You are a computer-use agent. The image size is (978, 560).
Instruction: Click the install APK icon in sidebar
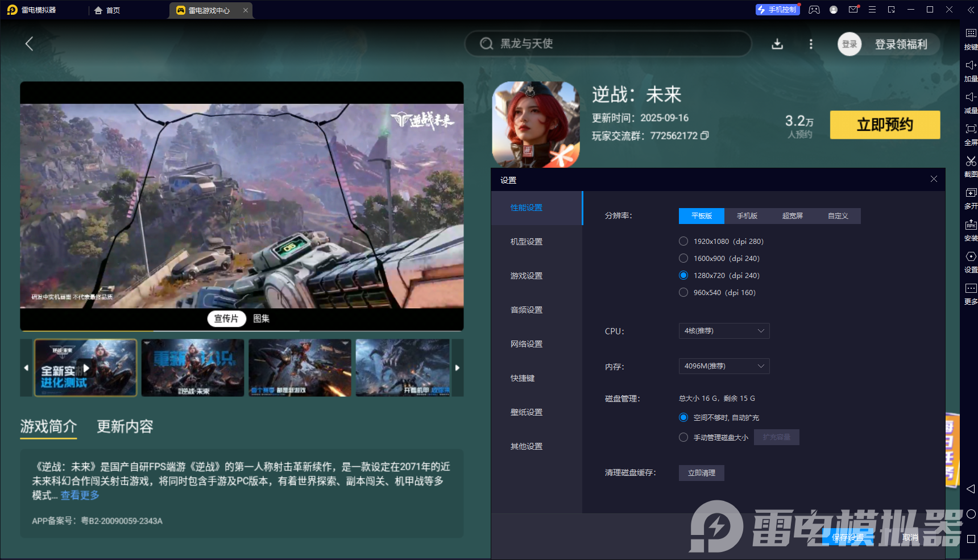(971, 225)
